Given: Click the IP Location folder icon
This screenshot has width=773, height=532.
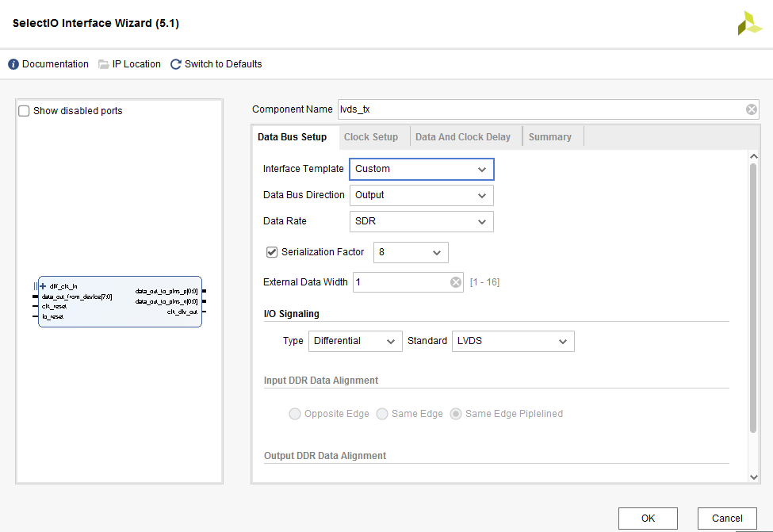Looking at the screenshot, I should coord(104,64).
